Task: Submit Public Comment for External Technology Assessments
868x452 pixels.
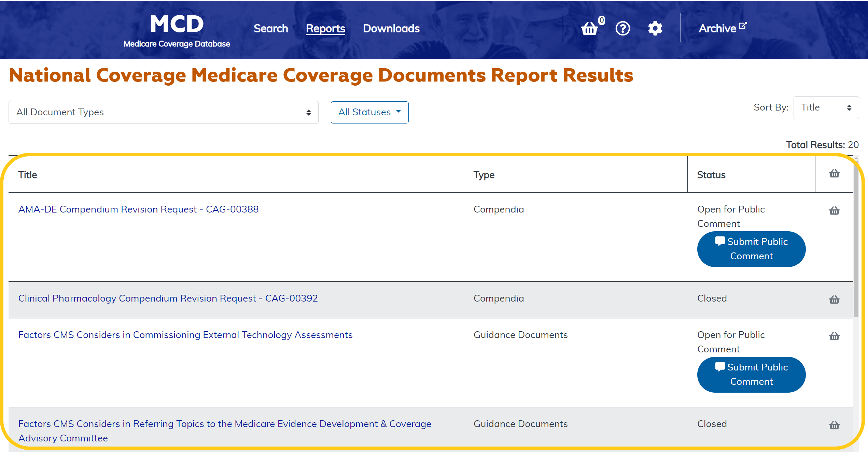Action: tap(751, 375)
